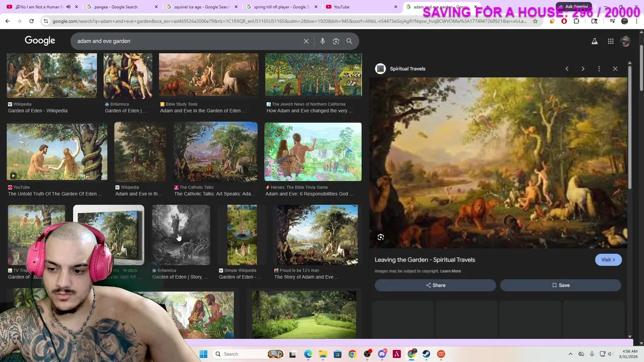Clear the search box with the X

point(306,41)
